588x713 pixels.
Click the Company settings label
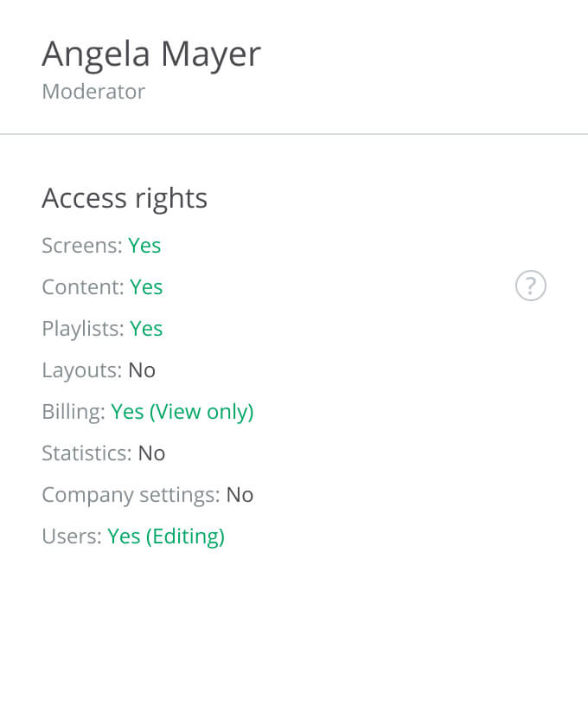(x=131, y=495)
